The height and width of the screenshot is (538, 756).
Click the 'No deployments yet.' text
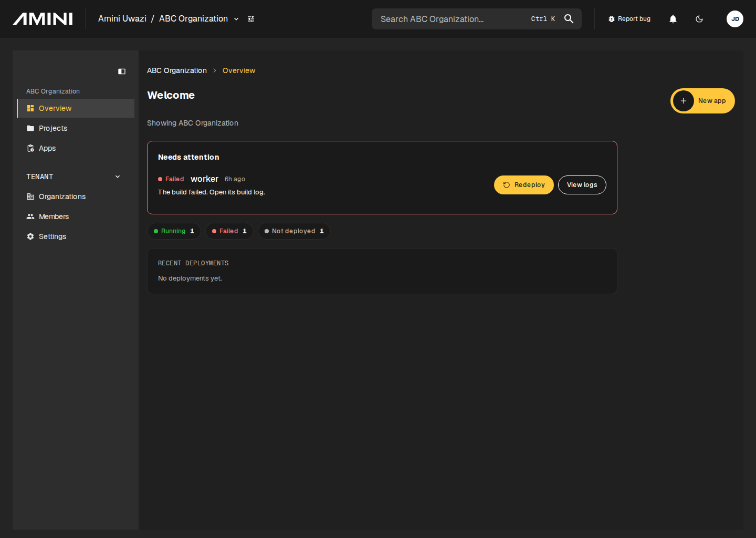point(190,278)
